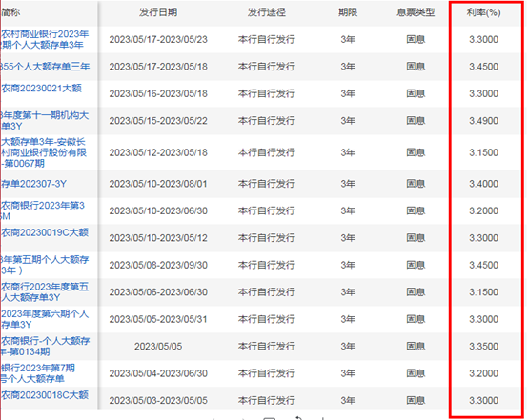Click rate 3.2000 in the 农商银行2023年第3 row
Screen dimensions: 528x420
point(483,211)
